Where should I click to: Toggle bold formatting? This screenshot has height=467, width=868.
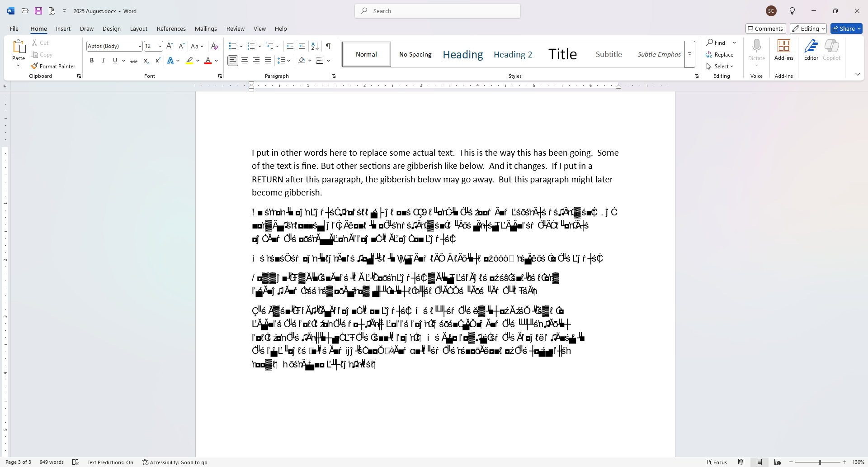click(92, 60)
